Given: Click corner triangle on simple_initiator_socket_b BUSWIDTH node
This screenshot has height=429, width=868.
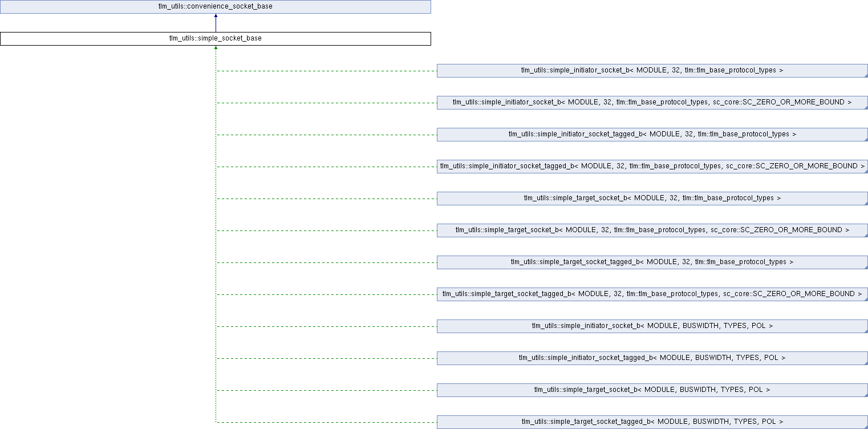Looking at the screenshot, I should pos(865,330).
